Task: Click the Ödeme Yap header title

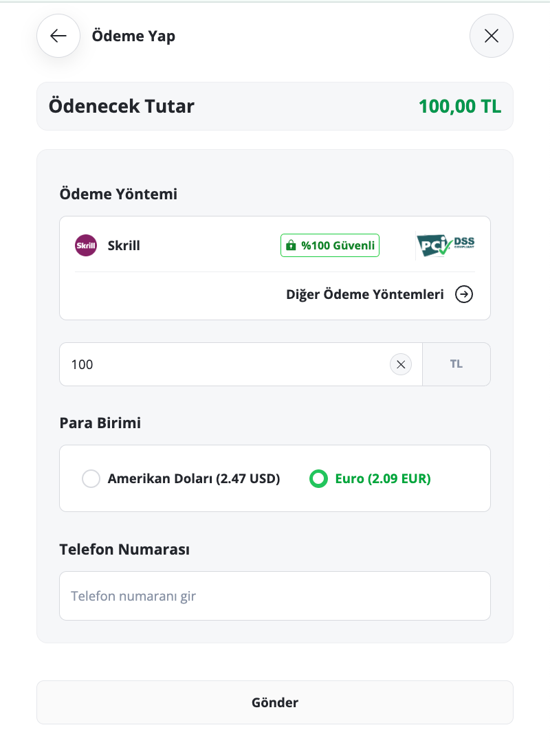Action: (133, 36)
